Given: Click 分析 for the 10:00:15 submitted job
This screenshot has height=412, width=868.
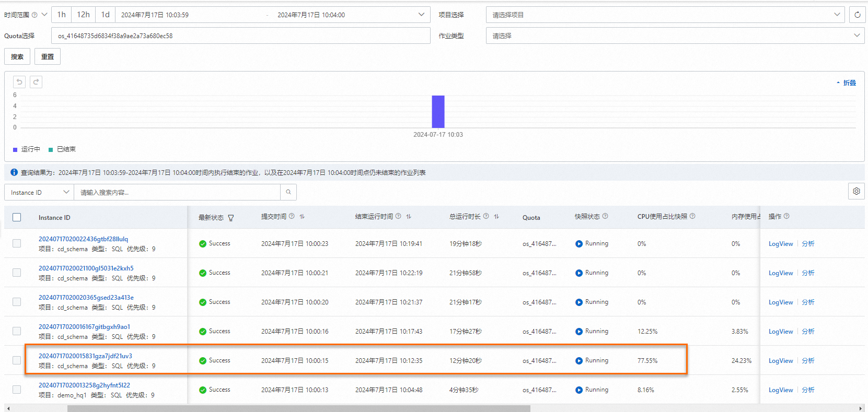Looking at the screenshot, I should 808,361.
